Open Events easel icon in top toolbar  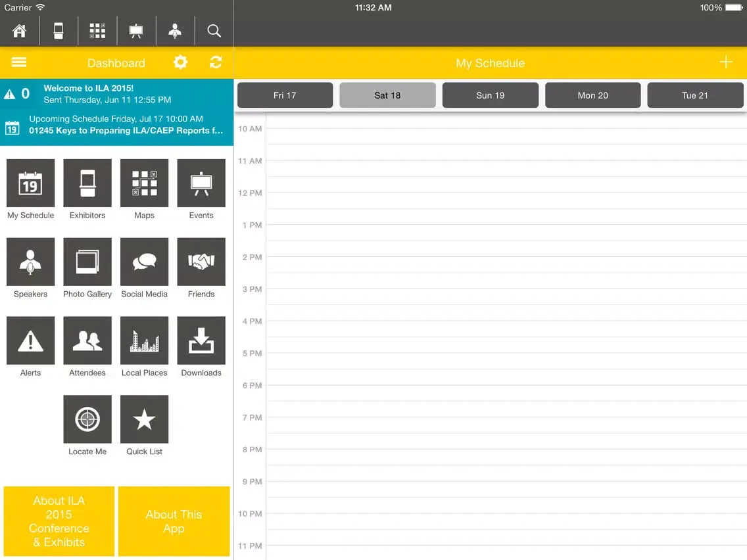[136, 31]
